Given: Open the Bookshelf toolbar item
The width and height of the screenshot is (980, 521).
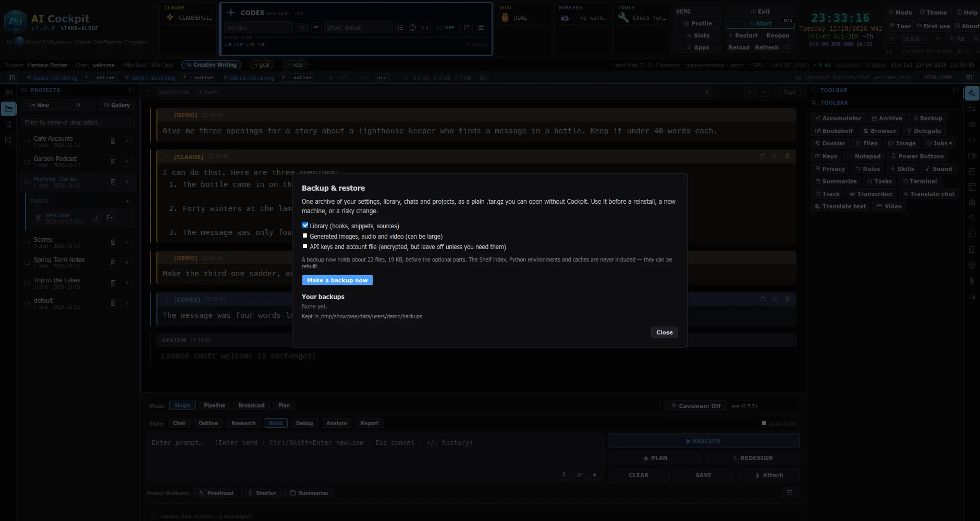Looking at the screenshot, I should [x=834, y=131].
